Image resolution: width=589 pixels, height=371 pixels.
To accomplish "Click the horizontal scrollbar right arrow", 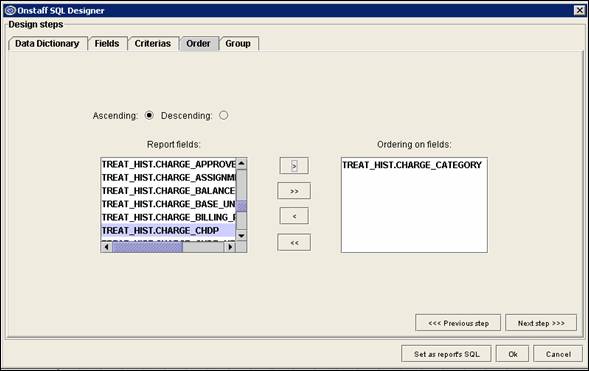I will [230, 247].
